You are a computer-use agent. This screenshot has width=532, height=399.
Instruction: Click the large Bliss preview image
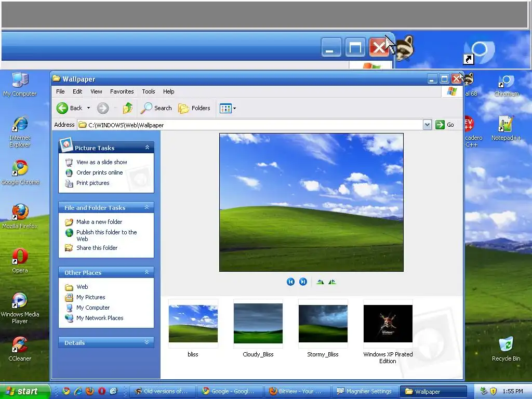(x=312, y=203)
